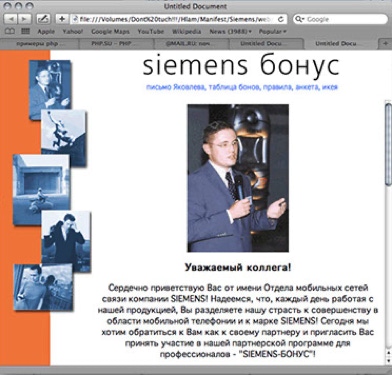Open the bookmarks book icon
Screen dimensions: 392x375
pyautogui.click(x=10, y=31)
